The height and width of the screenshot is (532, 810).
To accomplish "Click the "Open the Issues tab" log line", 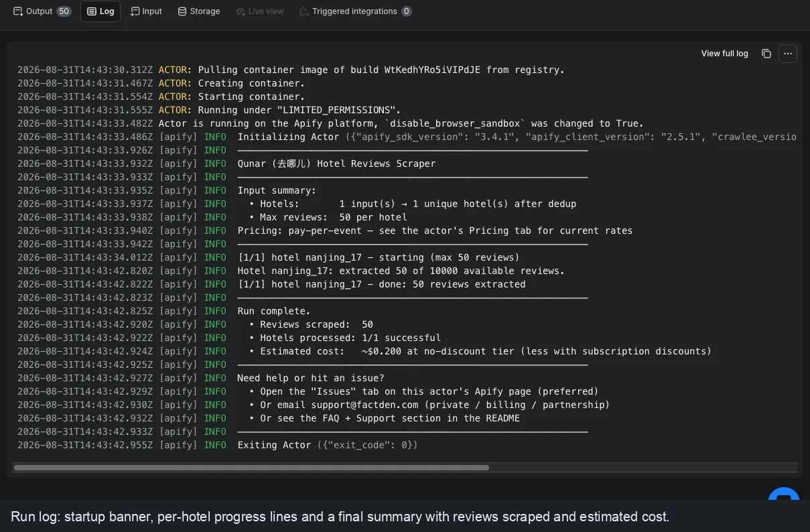I will click(308, 391).
